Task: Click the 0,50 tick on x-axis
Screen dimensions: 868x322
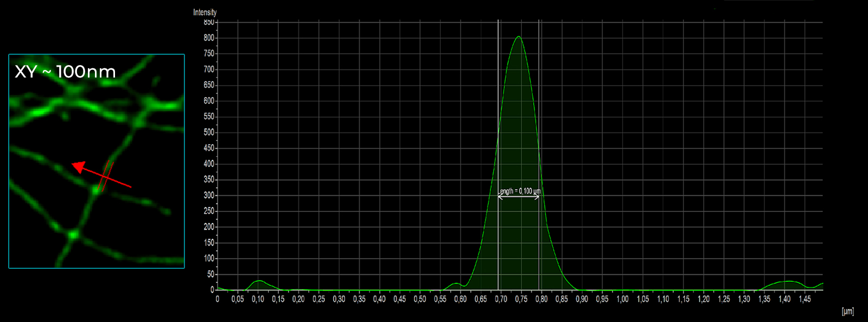Action: click(419, 299)
